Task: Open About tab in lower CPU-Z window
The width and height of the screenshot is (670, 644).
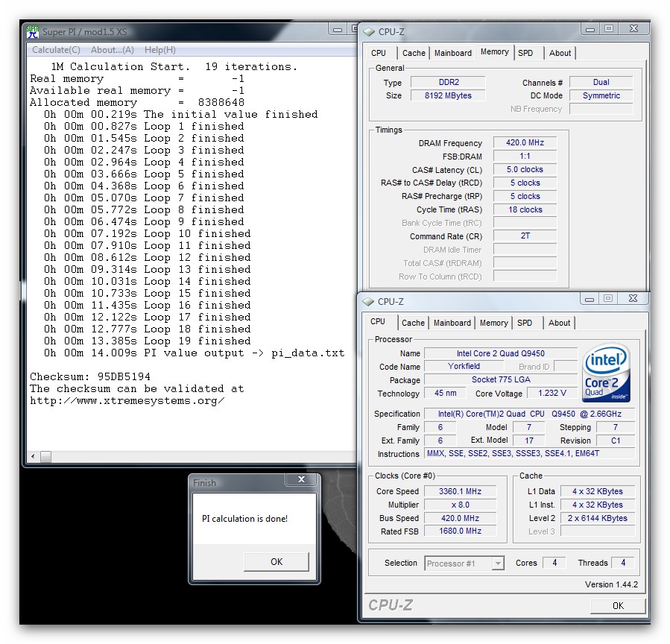Action: [559, 323]
